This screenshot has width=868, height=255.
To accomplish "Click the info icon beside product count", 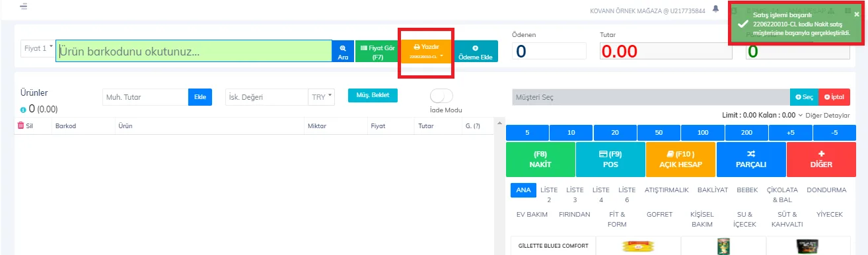I will [x=23, y=110].
